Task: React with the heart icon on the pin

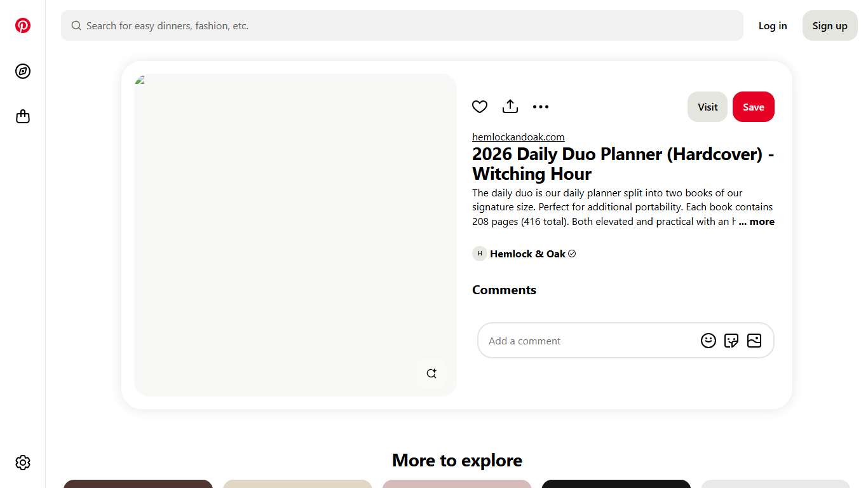Action: click(480, 107)
